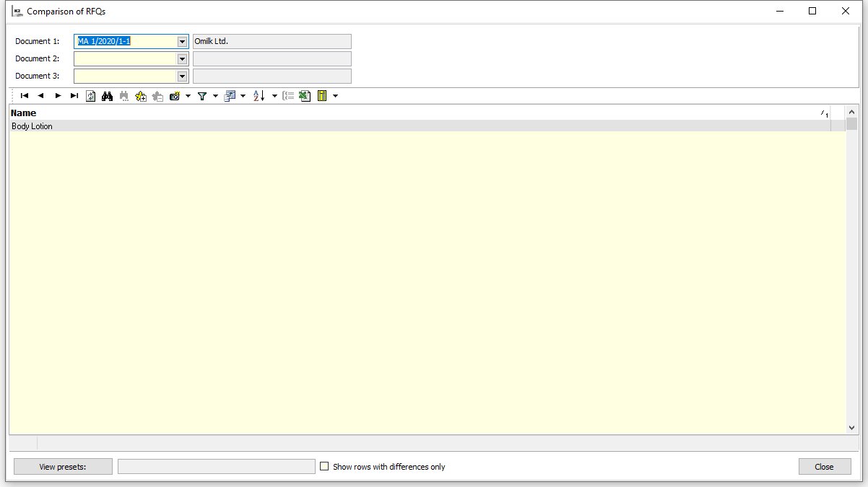Expand the filter dropdown arrow
The height and width of the screenshot is (487, 868).
[215, 96]
